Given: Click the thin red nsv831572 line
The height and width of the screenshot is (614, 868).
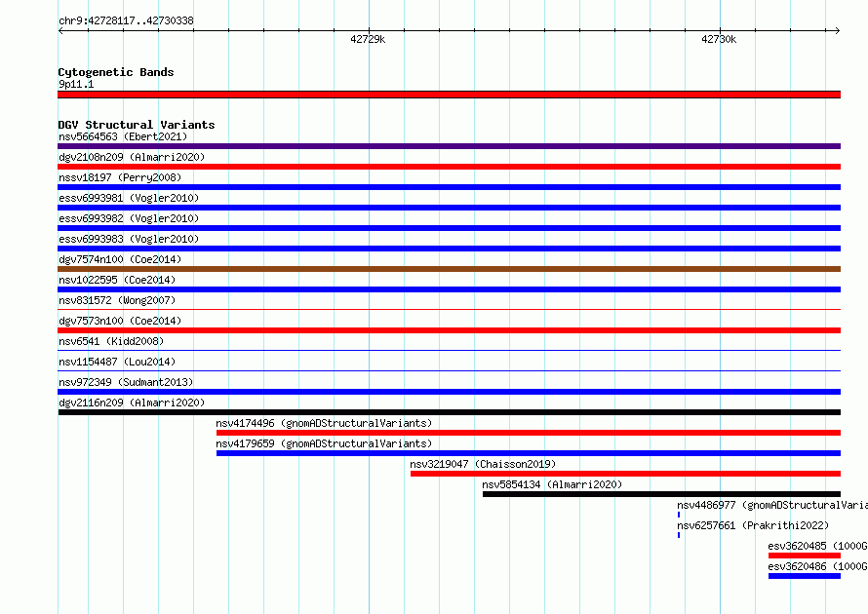Looking at the screenshot, I should click(449, 310).
